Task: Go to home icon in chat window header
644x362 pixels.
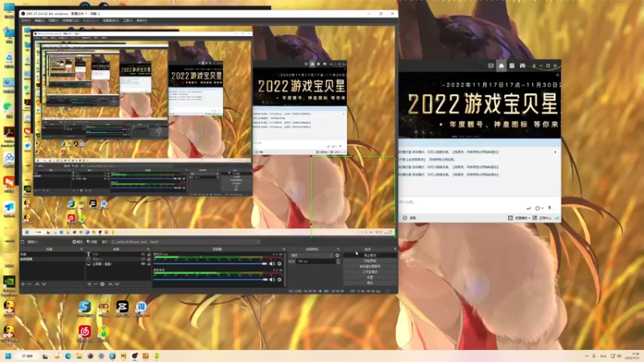Action: [501, 66]
